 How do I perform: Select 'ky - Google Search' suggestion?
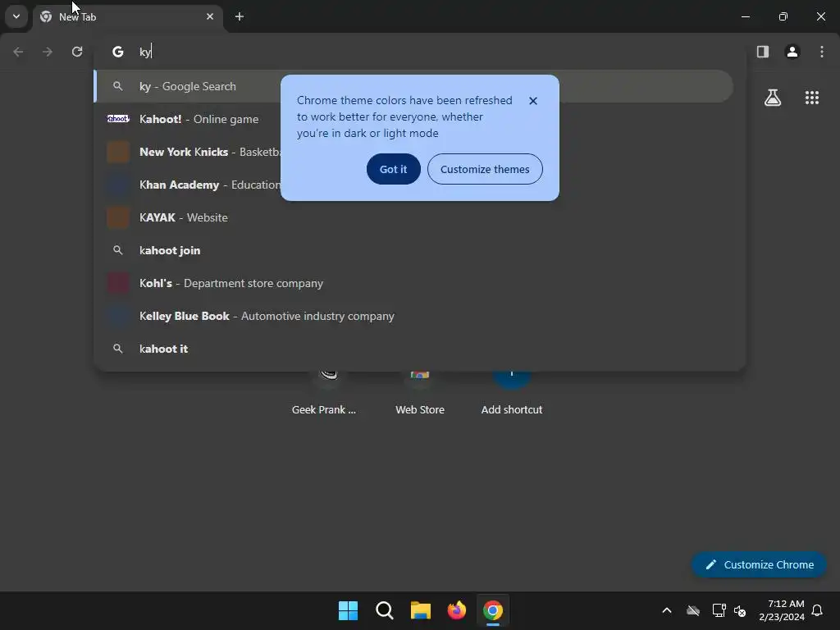tap(413, 86)
